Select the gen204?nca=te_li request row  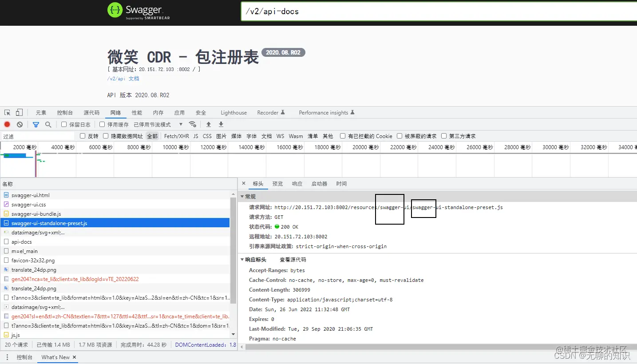pos(115,279)
